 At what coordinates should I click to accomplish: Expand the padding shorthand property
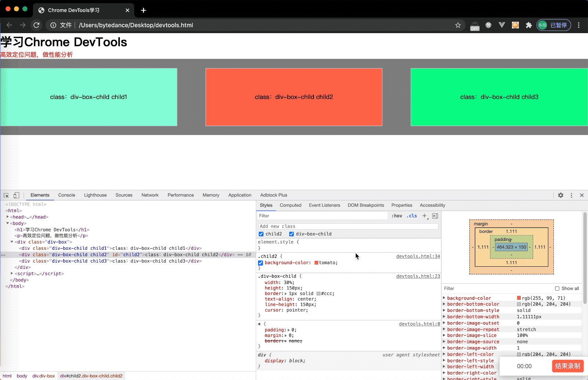(289, 330)
